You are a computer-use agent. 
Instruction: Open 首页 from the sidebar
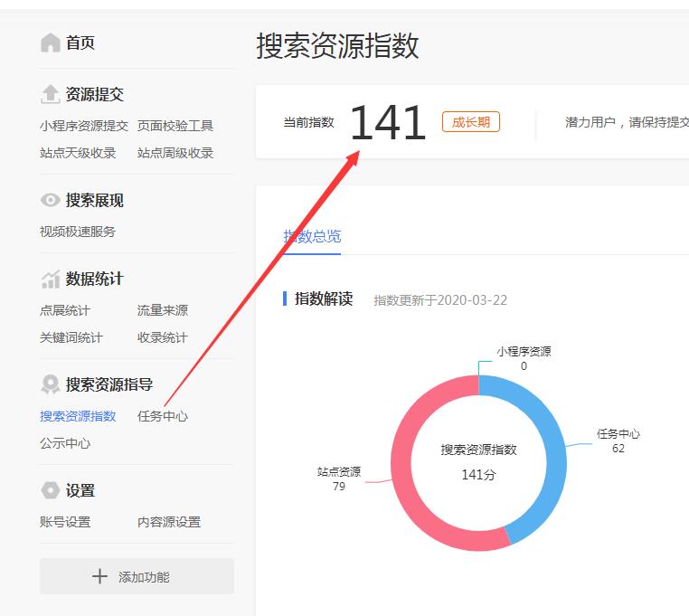80,43
